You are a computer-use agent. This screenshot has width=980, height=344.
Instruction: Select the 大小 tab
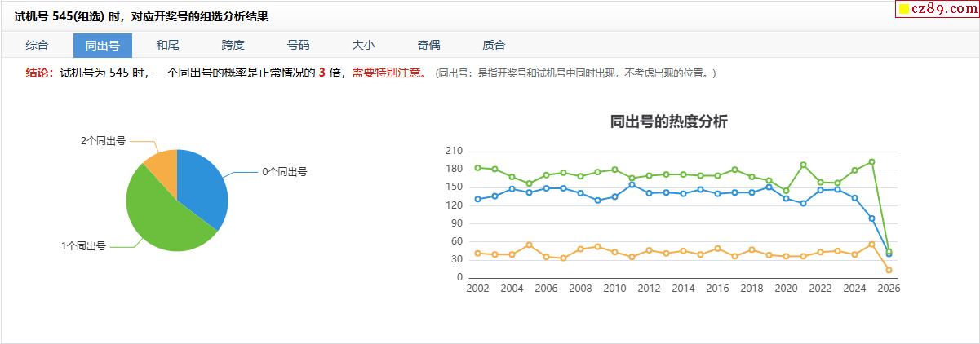(x=363, y=45)
